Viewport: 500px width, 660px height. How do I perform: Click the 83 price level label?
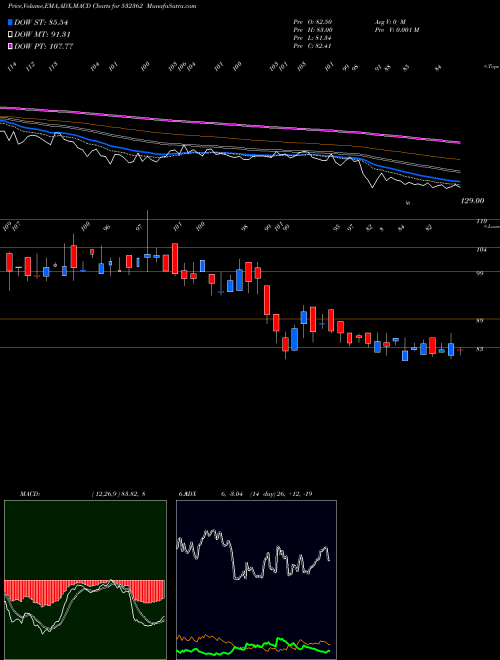click(479, 349)
